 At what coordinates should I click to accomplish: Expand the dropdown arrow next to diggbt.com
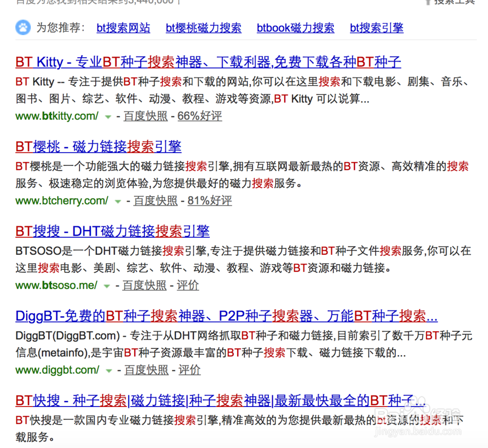click(x=109, y=371)
